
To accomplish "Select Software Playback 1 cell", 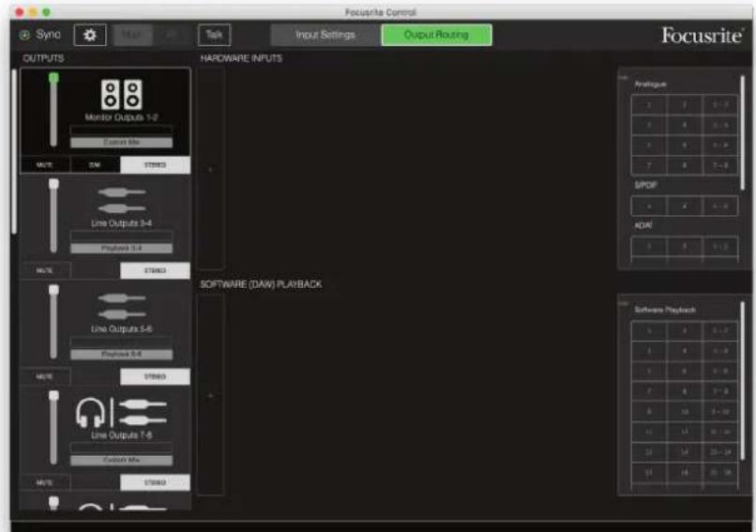I will tap(649, 330).
